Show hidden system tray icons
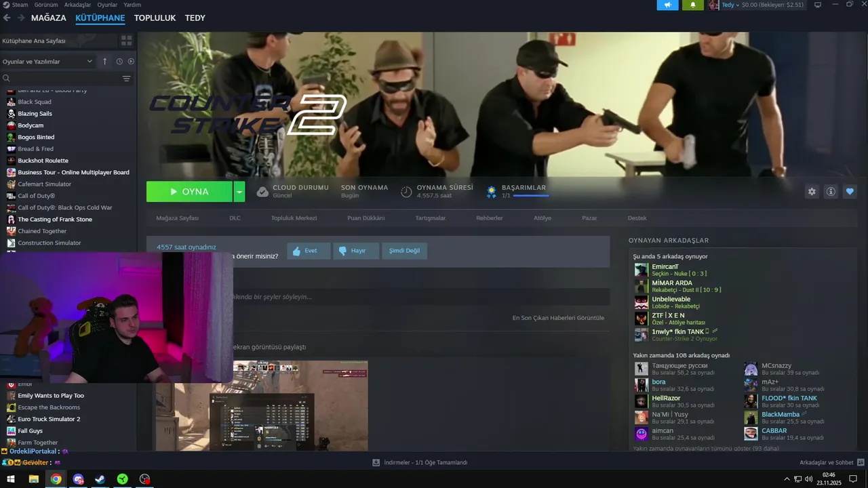Image resolution: width=868 pixels, height=488 pixels. click(x=787, y=479)
